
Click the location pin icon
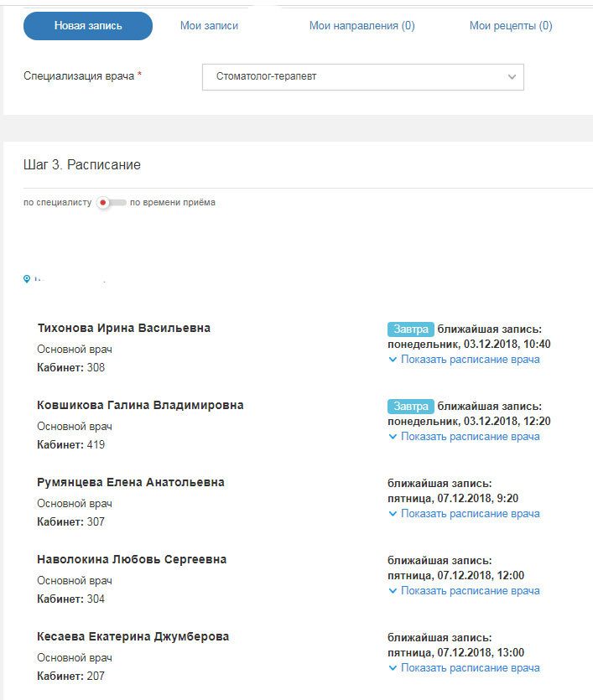point(27,279)
